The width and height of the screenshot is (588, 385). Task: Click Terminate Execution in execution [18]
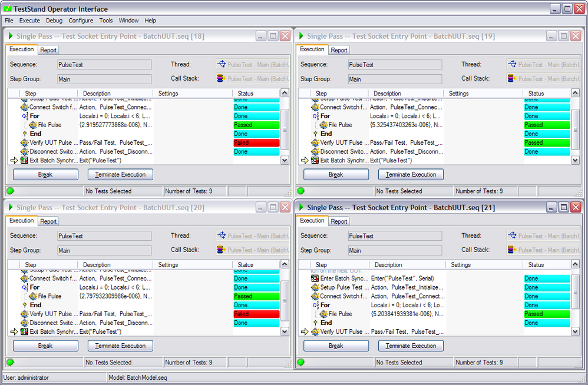click(x=120, y=175)
